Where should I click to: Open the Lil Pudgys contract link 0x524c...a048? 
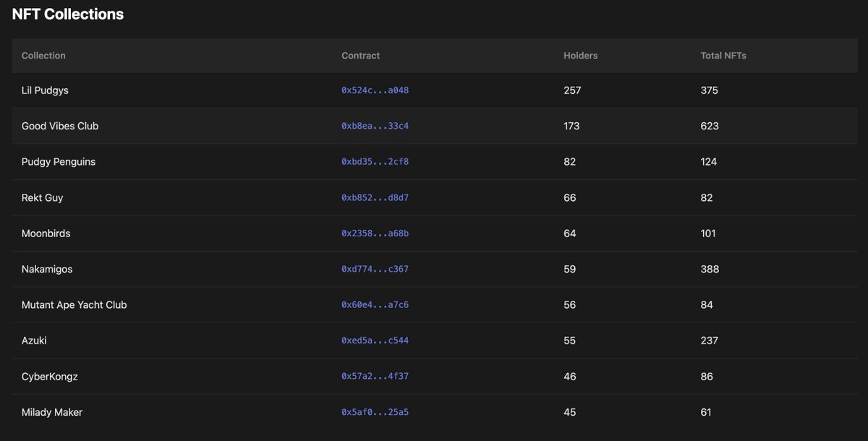[375, 90]
